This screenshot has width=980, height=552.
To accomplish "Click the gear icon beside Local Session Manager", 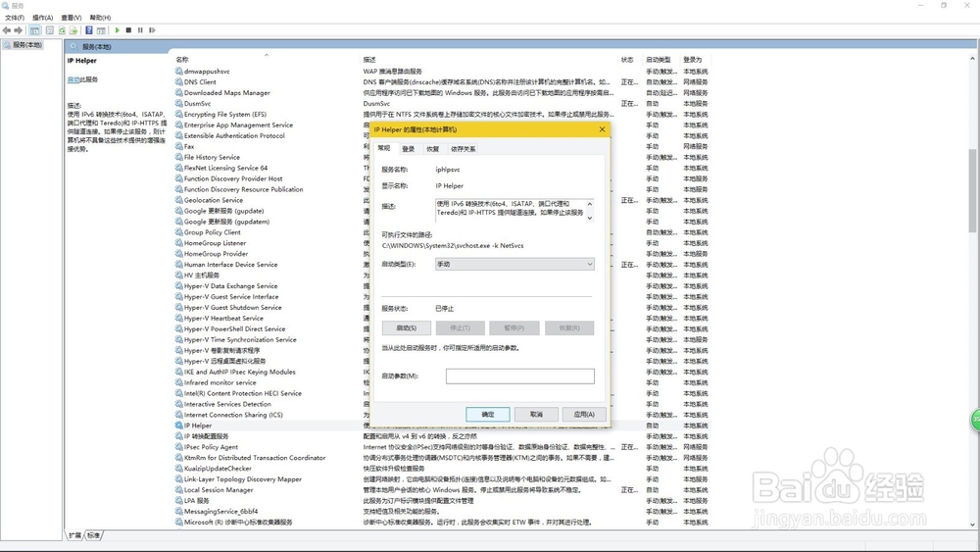I will point(178,489).
